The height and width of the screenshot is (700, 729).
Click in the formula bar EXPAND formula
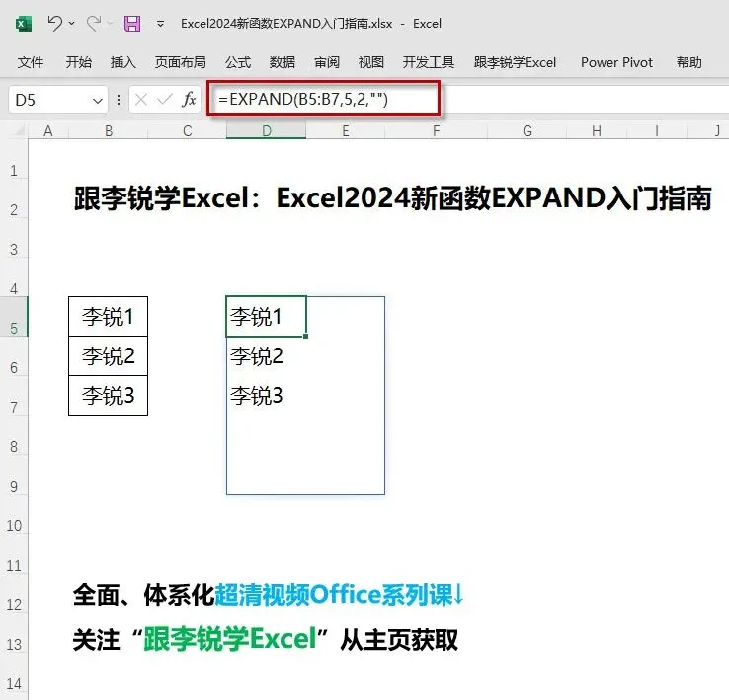point(302,99)
